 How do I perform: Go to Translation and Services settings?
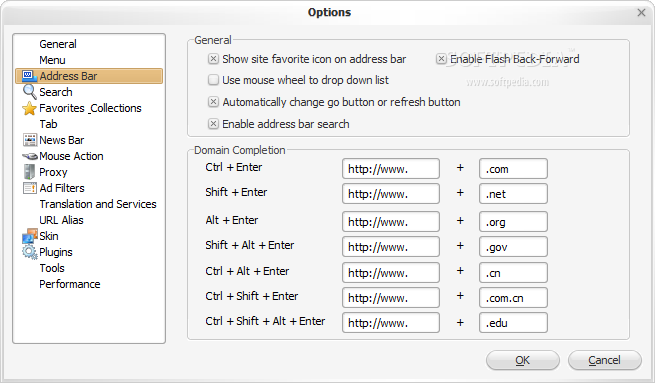98,204
